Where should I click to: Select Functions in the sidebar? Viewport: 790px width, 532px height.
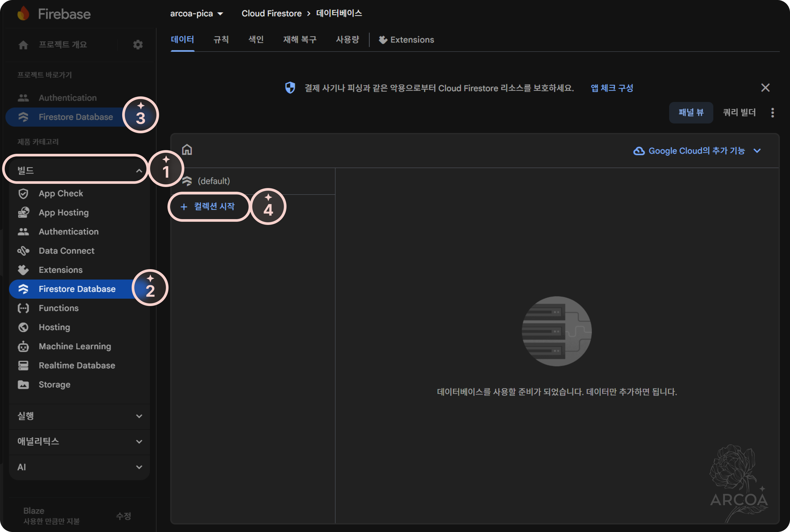[59, 308]
